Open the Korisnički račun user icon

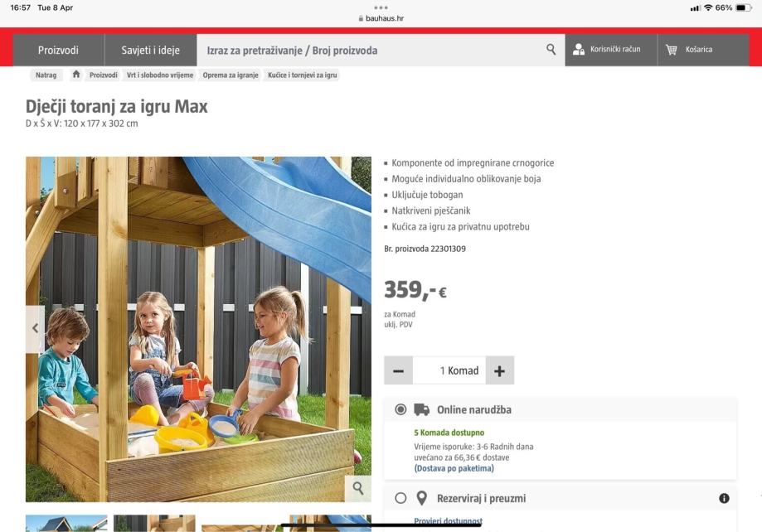578,49
